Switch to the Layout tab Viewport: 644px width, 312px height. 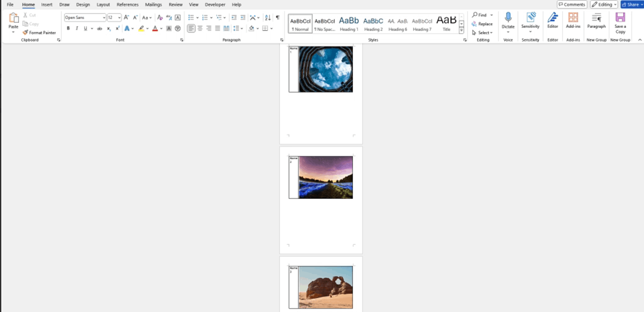click(x=103, y=4)
